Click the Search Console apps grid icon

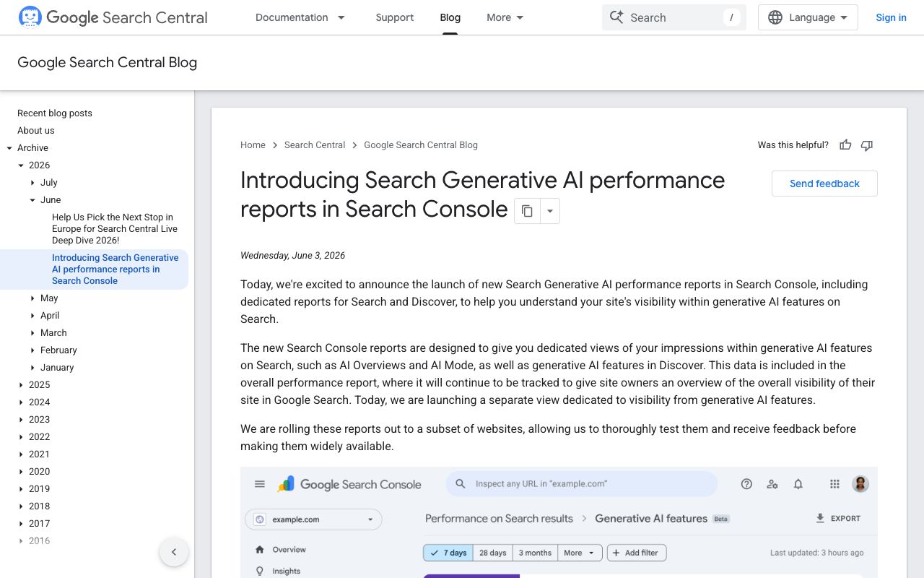(834, 484)
